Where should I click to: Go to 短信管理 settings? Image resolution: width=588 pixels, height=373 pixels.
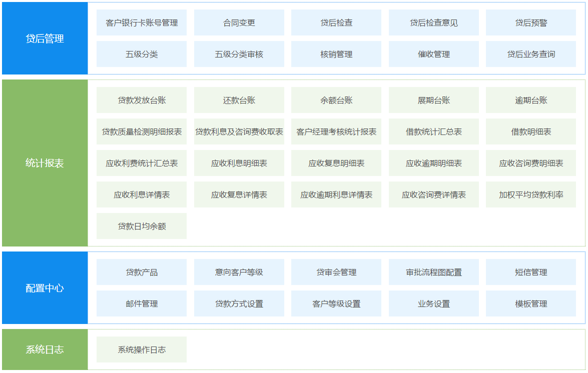tap(530, 272)
